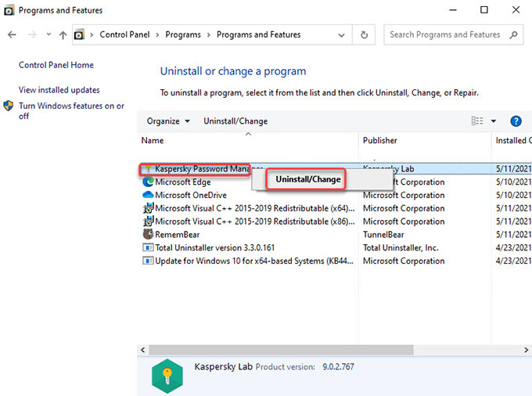Refresh the programs list

364,34
